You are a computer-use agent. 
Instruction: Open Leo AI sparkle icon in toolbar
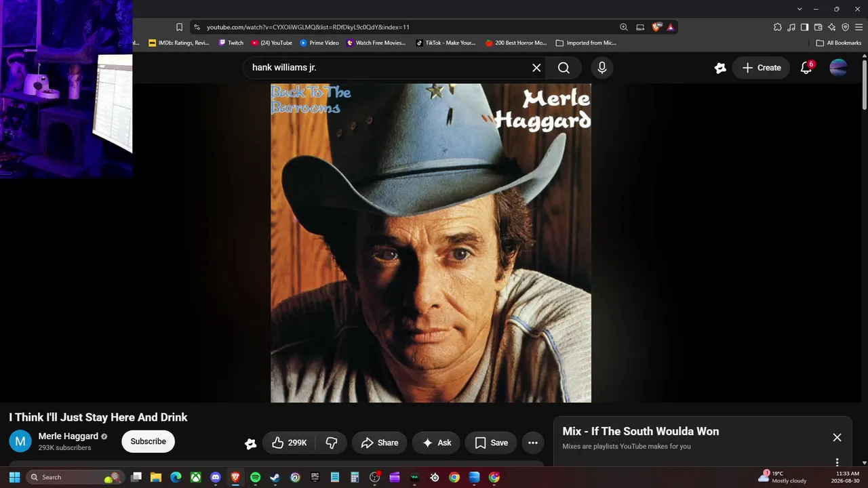pyautogui.click(x=831, y=27)
